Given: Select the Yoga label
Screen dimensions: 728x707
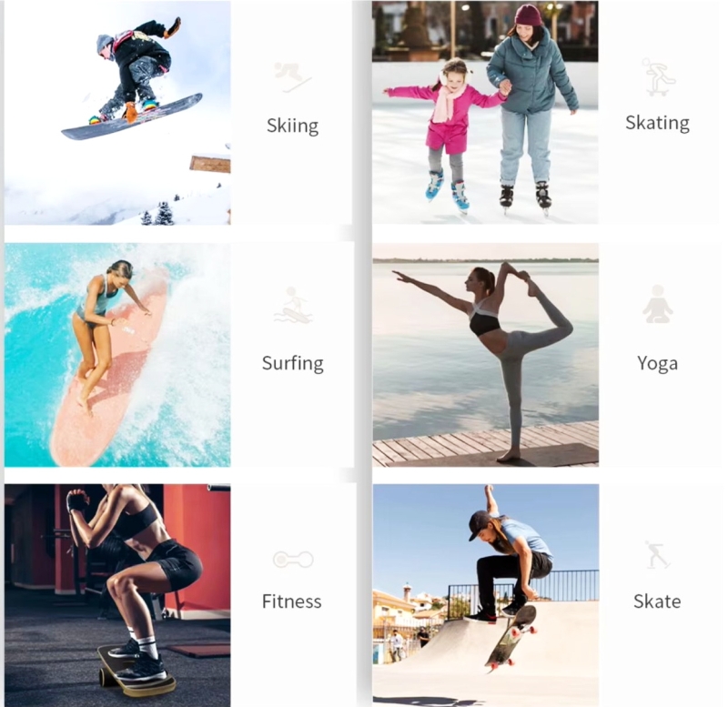Looking at the screenshot, I should [657, 363].
